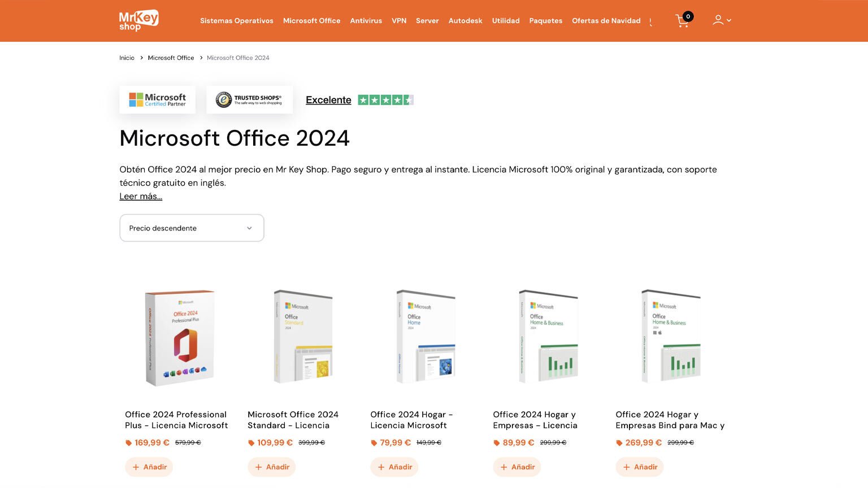Image resolution: width=868 pixels, height=488 pixels.
Task: Navigate to Inicio breadcrumb link
Action: [127, 58]
